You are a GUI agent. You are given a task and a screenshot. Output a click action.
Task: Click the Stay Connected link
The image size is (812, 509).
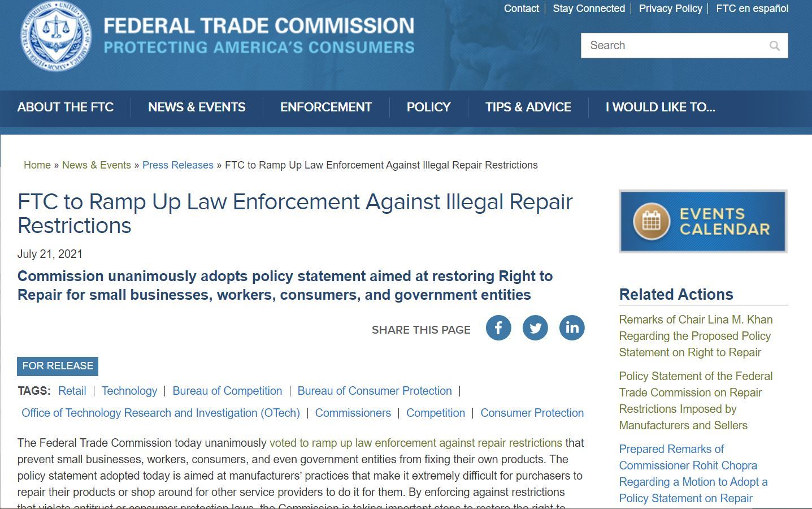click(x=588, y=8)
